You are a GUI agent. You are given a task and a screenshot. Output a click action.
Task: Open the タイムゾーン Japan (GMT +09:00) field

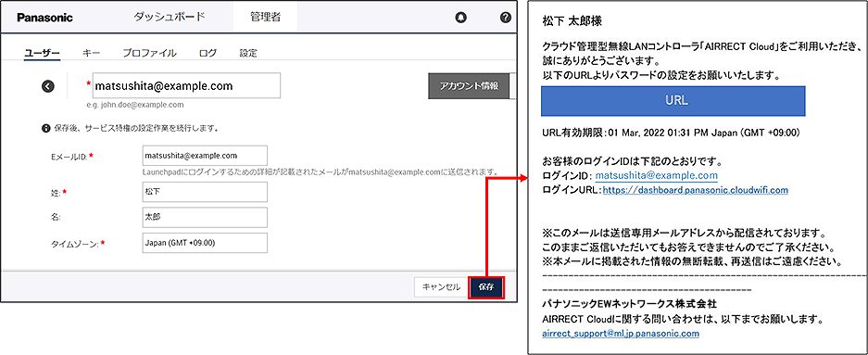pos(205,243)
